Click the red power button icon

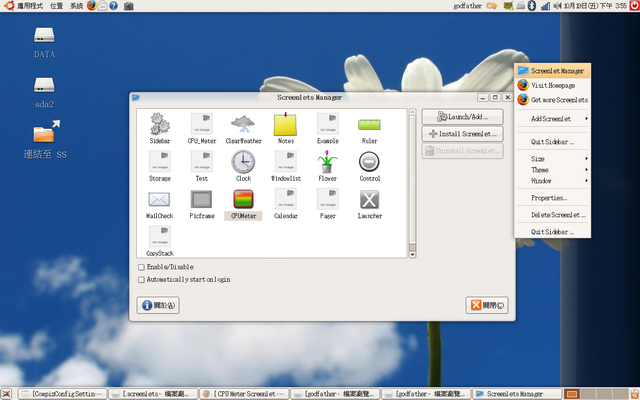(x=634, y=6)
